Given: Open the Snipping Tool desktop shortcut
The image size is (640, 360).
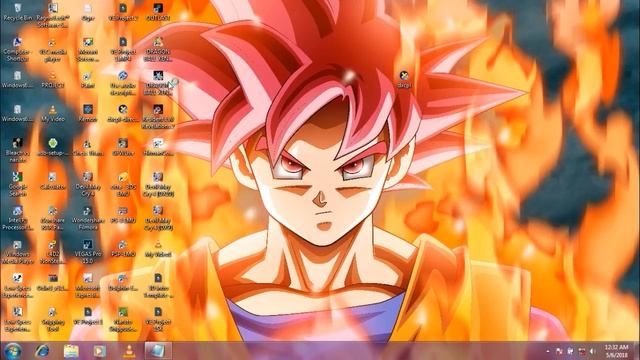Looking at the screenshot, I should [53, 319].
